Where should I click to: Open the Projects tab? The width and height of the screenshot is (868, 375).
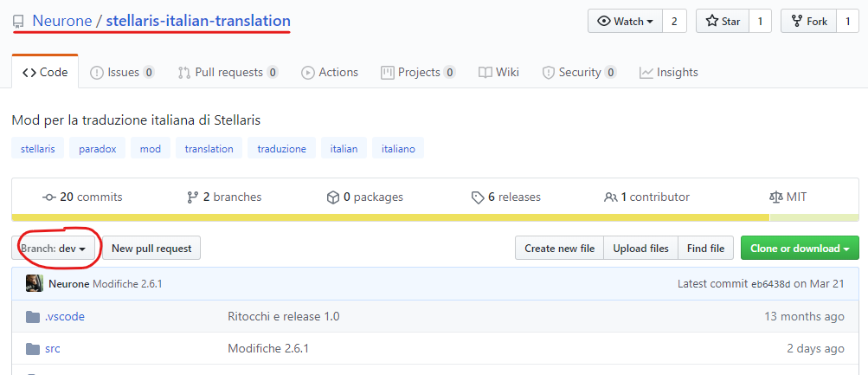point(418,72)
